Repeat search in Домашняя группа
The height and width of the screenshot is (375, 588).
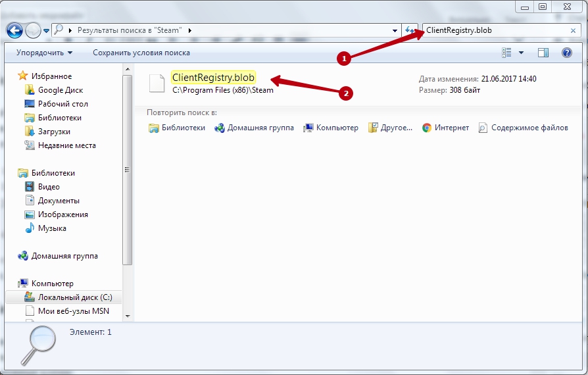coord(255,128)
